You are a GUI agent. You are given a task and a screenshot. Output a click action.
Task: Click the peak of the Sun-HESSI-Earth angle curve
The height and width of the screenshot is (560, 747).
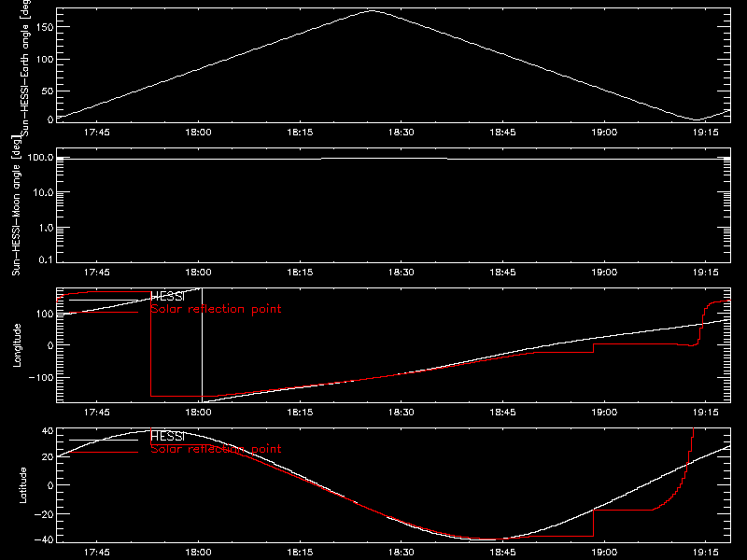point(372,10)
